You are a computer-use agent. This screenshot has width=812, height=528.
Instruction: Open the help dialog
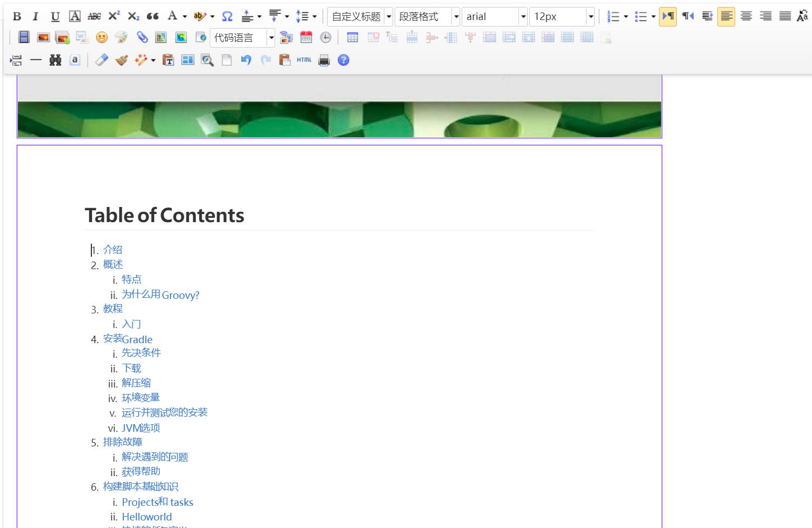pyautogui.click(x=343, y=60)
